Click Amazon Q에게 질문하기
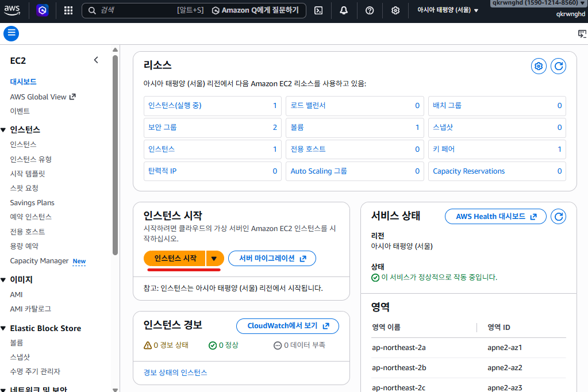This screenshot has width=588, height=392. pos(255,10)
